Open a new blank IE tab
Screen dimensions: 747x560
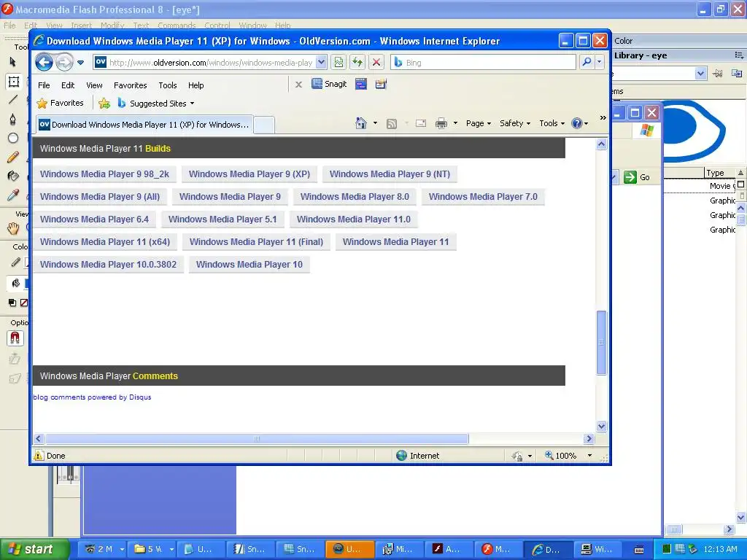click(x=264, y=125)
